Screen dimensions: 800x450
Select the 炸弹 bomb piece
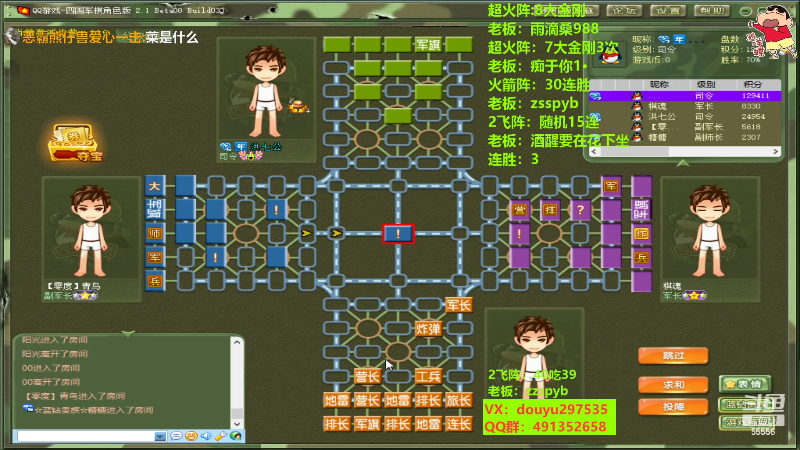[428, 329]
